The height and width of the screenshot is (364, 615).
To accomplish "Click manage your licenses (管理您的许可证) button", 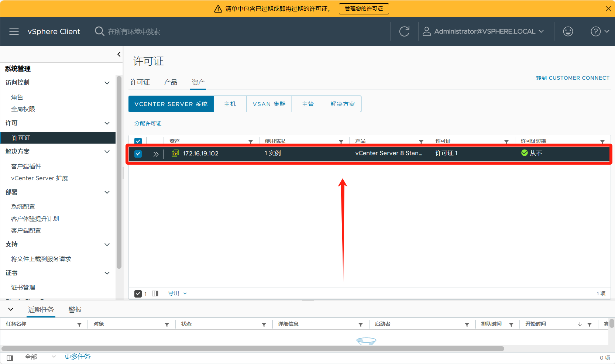I will point(364,8).
